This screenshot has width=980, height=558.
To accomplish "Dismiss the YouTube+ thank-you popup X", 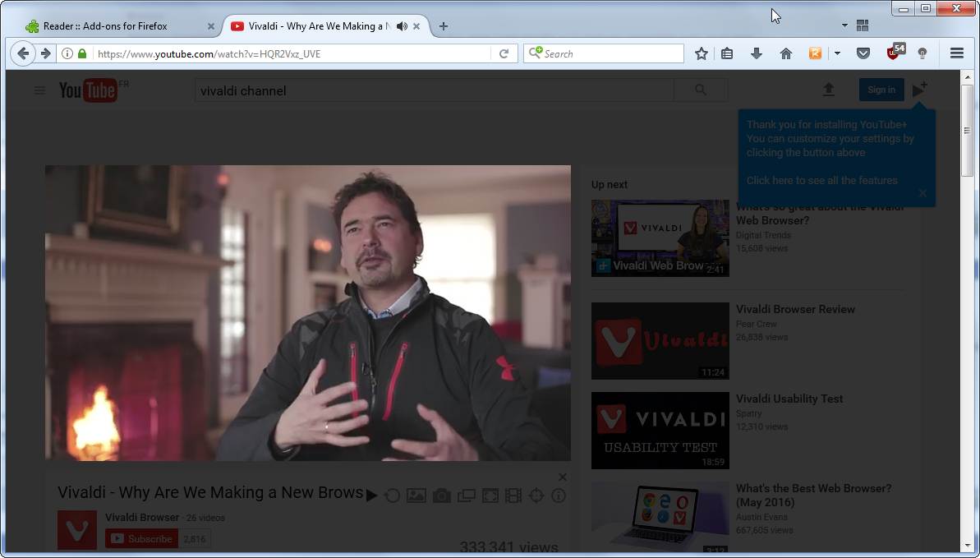I will click(x=922, y=193).
